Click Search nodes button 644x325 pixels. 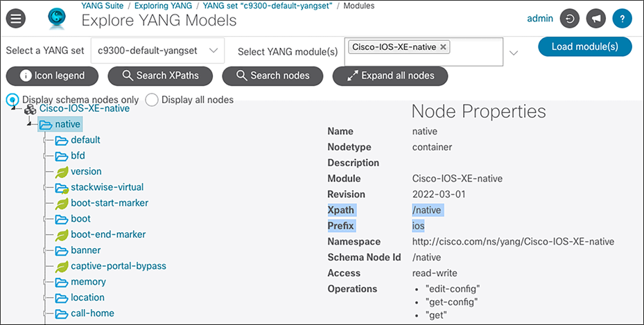point(272,76)
